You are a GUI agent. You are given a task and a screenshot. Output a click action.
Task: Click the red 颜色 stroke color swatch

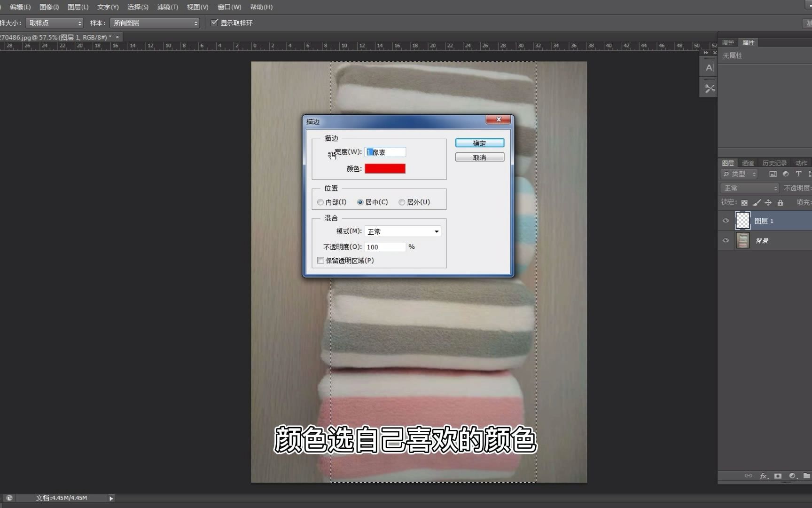[x=385, y=168]
